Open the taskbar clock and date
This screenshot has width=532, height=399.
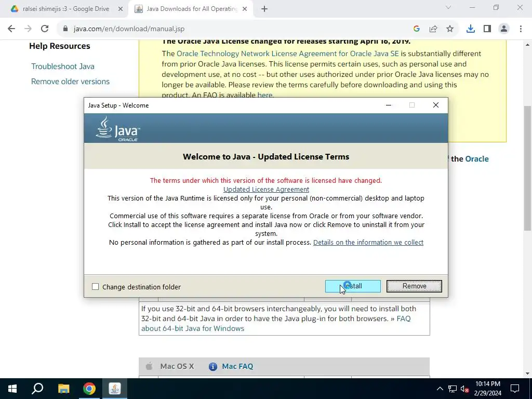coord(487,389)
